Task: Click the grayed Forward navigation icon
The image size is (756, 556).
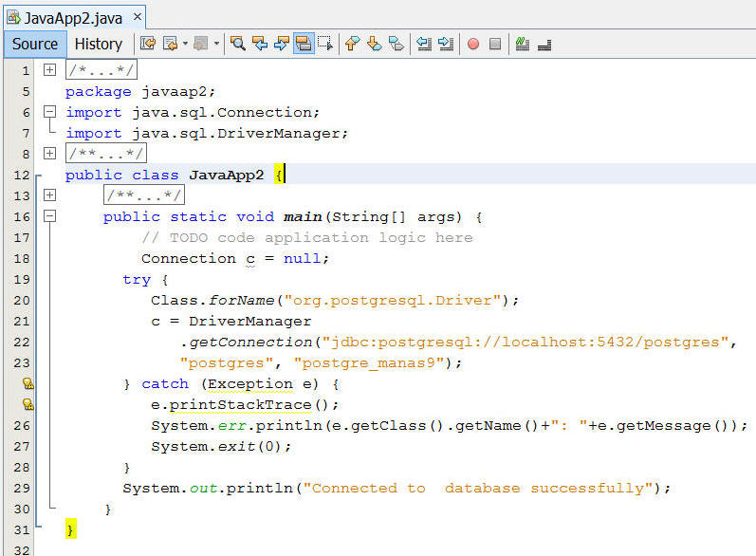Action: pos(200,44)
